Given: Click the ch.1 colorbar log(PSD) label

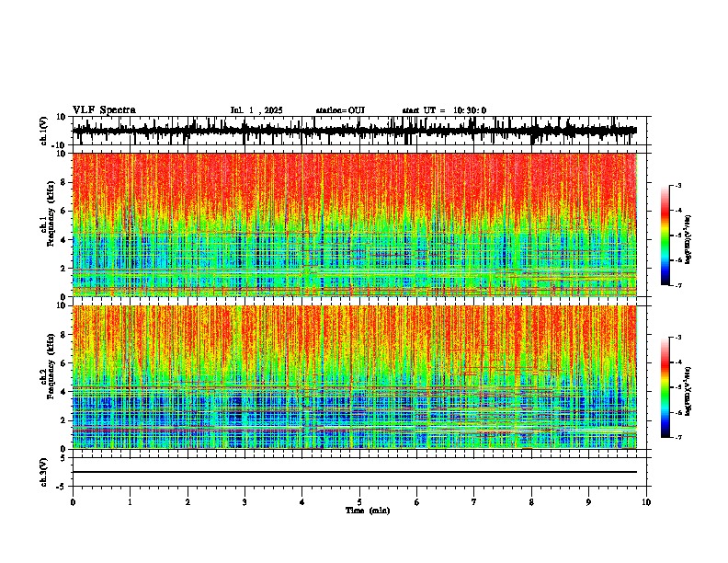Looking at the screenshot, I should pyautogui.click(x=688, y=239).
